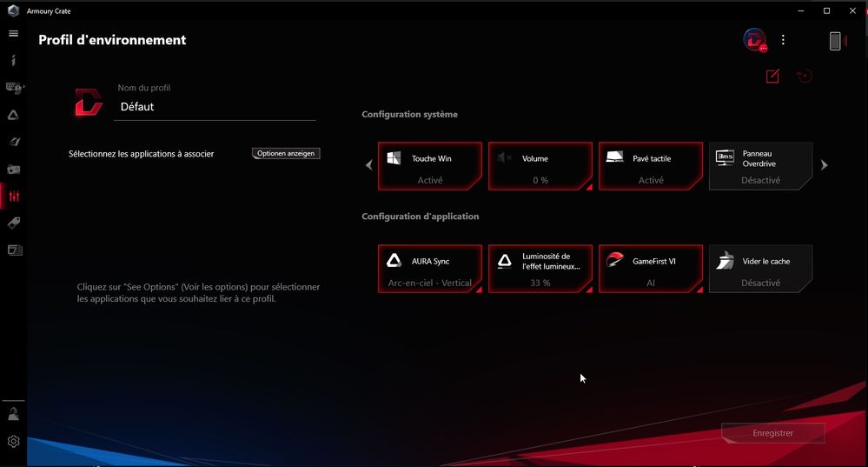Open the Featured deals tag icon in sidebar

pyautogui.click(x=14, y=223)
